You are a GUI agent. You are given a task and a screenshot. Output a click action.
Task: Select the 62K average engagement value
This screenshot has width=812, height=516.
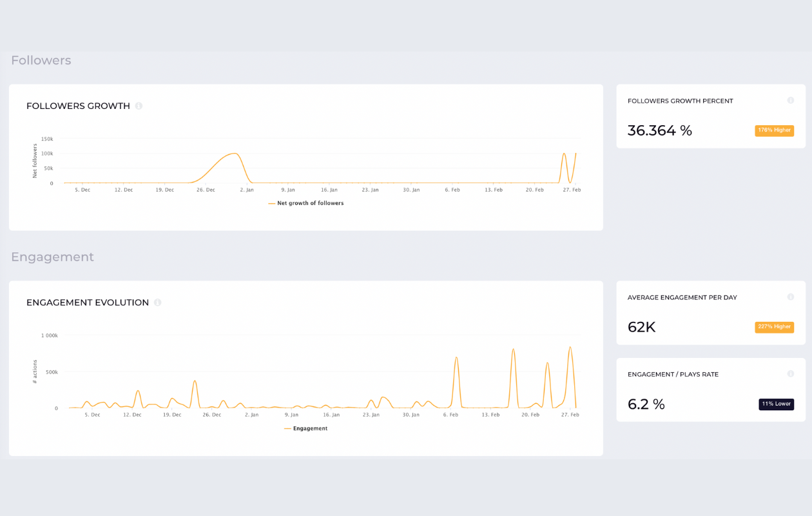[641, 327]
